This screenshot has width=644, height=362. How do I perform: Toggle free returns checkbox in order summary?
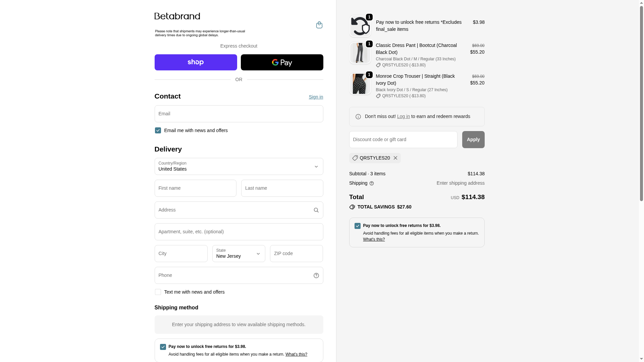point(358,226)
